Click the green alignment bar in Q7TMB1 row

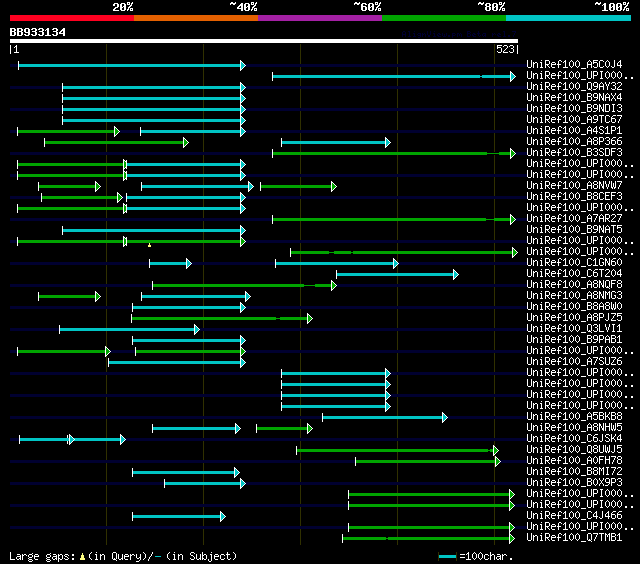[429, 539]
